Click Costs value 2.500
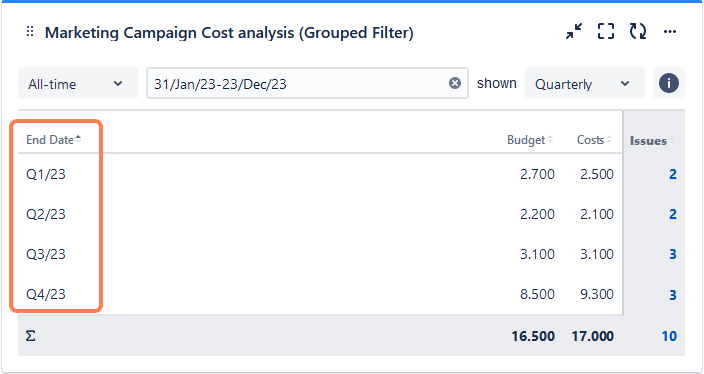704x374 pixels. (597, 174)
